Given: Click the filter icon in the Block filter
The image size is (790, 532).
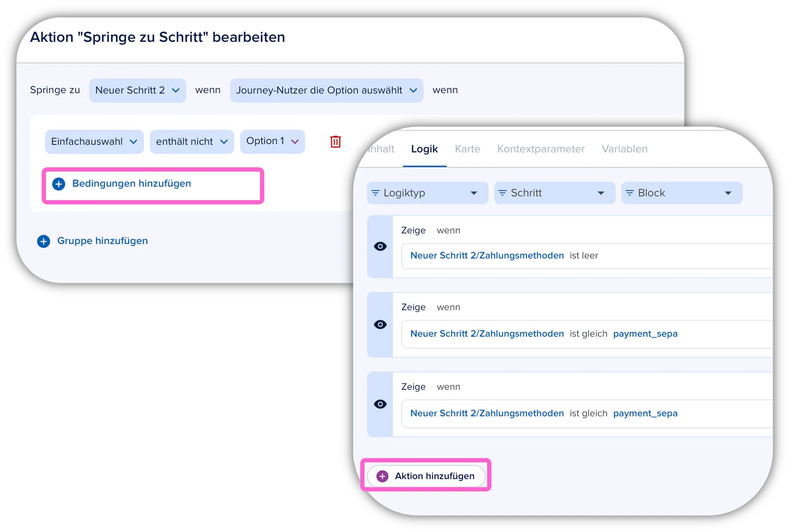Looking at the screenshot, I should click(x=630, y=193).
